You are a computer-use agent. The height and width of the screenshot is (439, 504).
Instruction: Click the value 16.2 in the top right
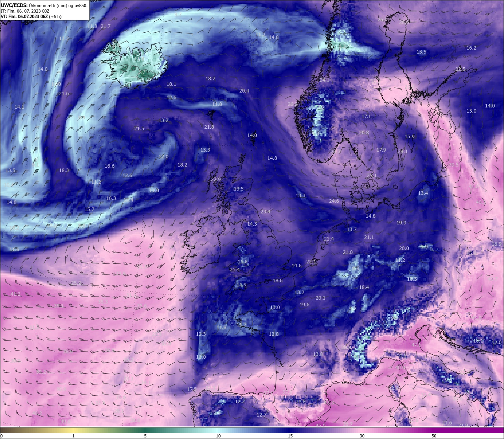click(471, 48)
